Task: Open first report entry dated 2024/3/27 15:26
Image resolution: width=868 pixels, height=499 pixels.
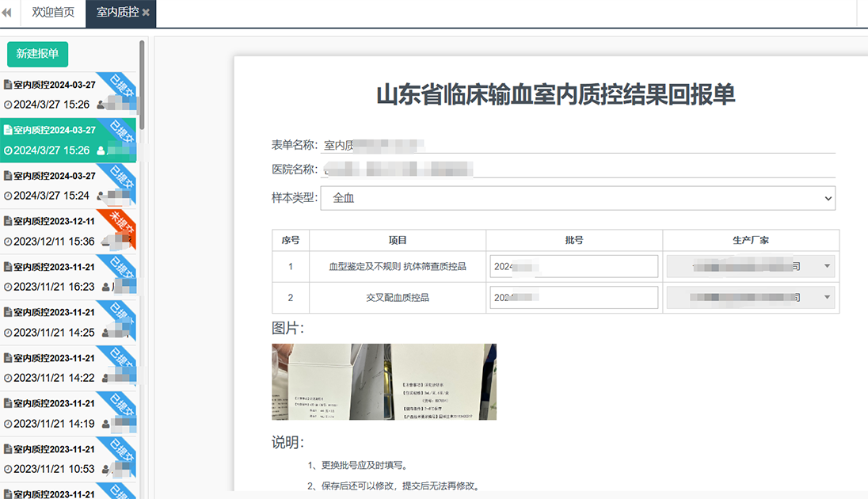Action: click(x=68, y=94)
